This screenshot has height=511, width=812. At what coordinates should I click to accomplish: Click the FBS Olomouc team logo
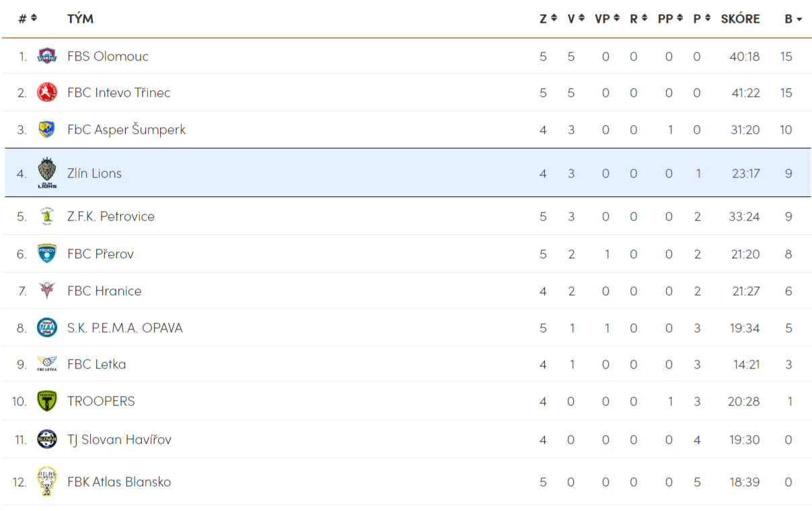pos(46,56)
